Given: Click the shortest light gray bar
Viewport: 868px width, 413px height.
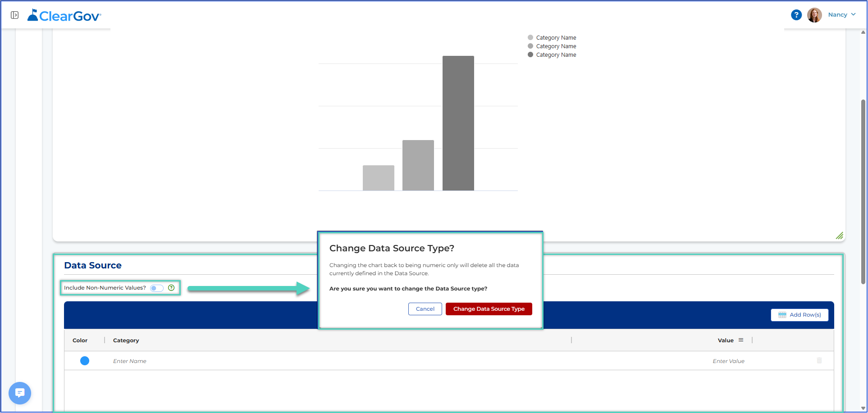Looking at the screenshot, I should [x=379, y=178].
